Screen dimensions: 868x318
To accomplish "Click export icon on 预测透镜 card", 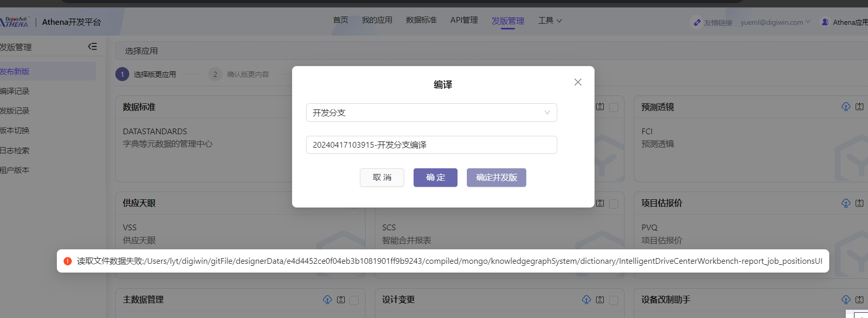I will [859, 106].
